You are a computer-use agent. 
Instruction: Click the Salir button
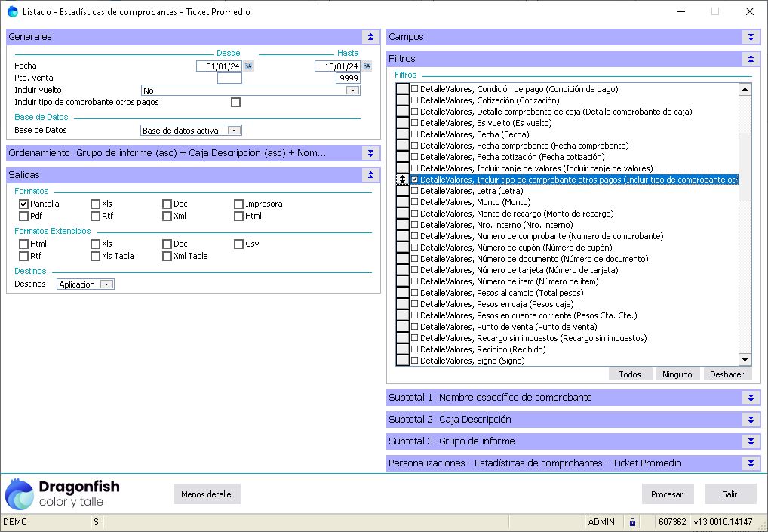point(730,494)
